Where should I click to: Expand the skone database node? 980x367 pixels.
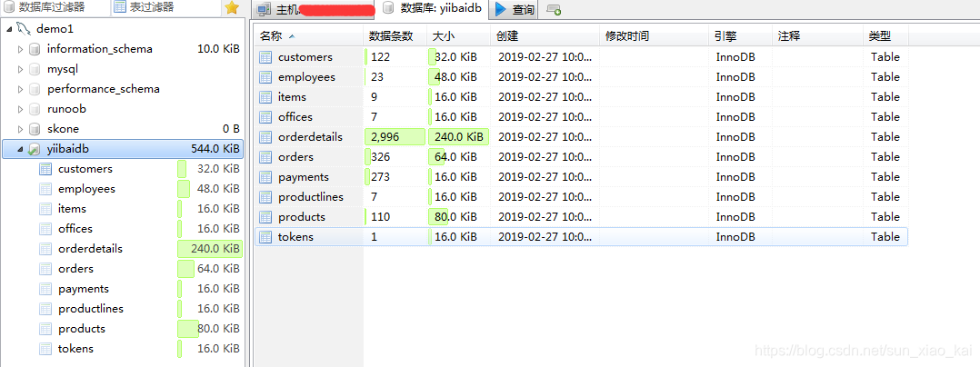coord(20,129)
